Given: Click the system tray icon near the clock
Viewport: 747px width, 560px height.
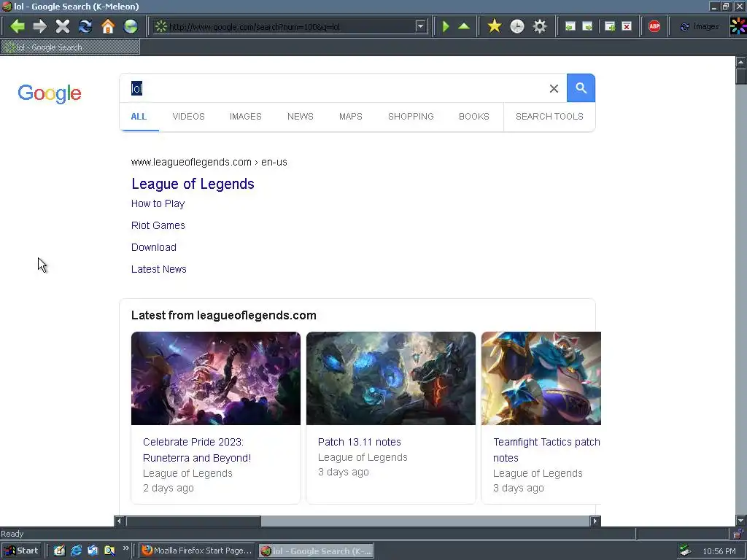Looking at the screenshot, I should 686,551.
